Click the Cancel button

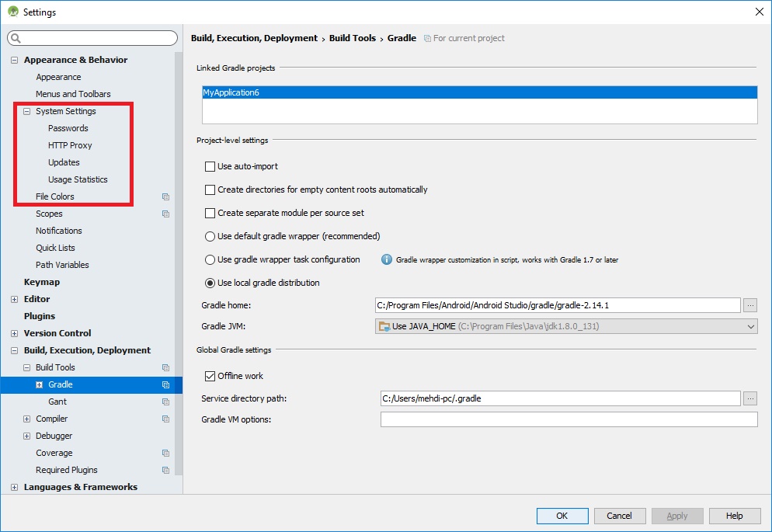click(619, 516)
